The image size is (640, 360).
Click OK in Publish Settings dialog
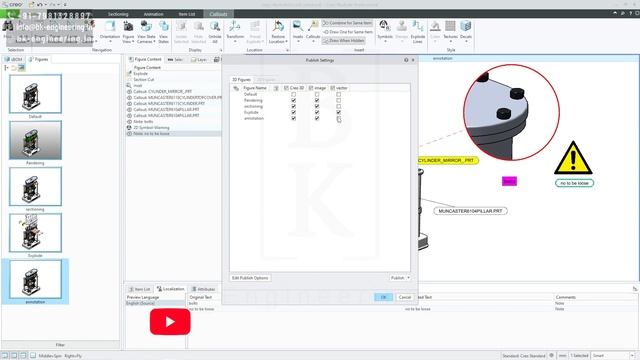(x=383, y=297)
